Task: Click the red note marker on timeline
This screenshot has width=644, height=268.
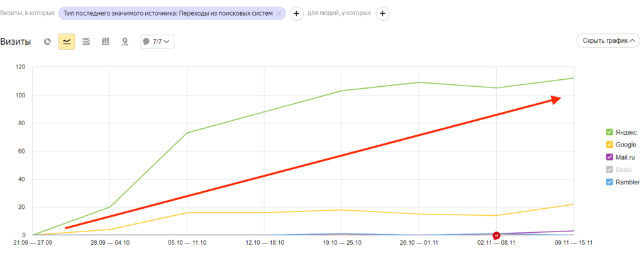Action: pos(496,235)
